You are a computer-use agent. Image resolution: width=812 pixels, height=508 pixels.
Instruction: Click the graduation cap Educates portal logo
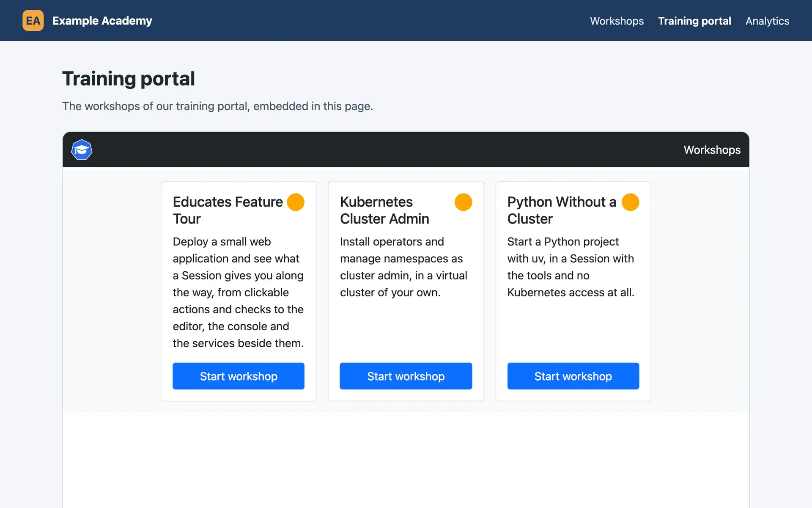coord(82,150)
